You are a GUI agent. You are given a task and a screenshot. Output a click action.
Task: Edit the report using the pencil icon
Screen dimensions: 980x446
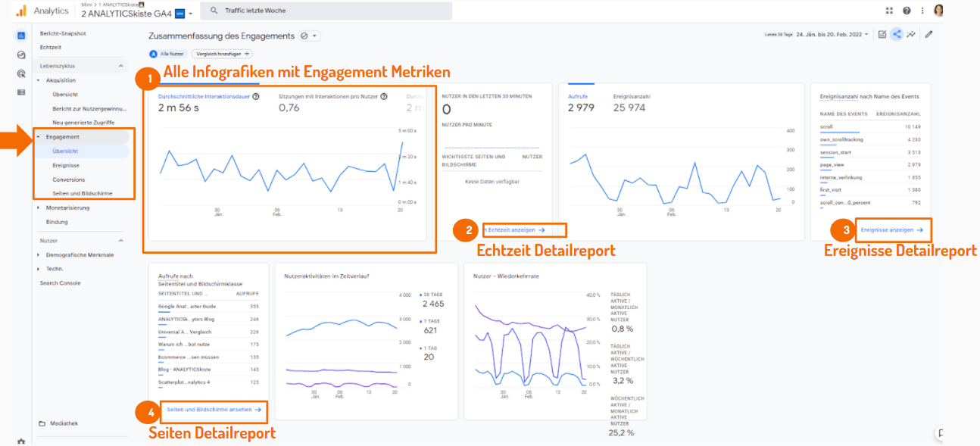[929, 34]
